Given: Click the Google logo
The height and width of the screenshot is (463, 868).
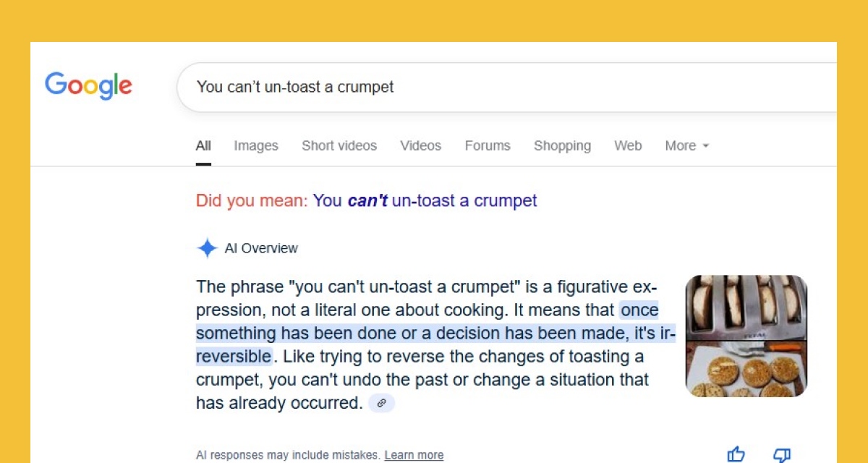Looking at the screenshot, I should click(88, 86).
